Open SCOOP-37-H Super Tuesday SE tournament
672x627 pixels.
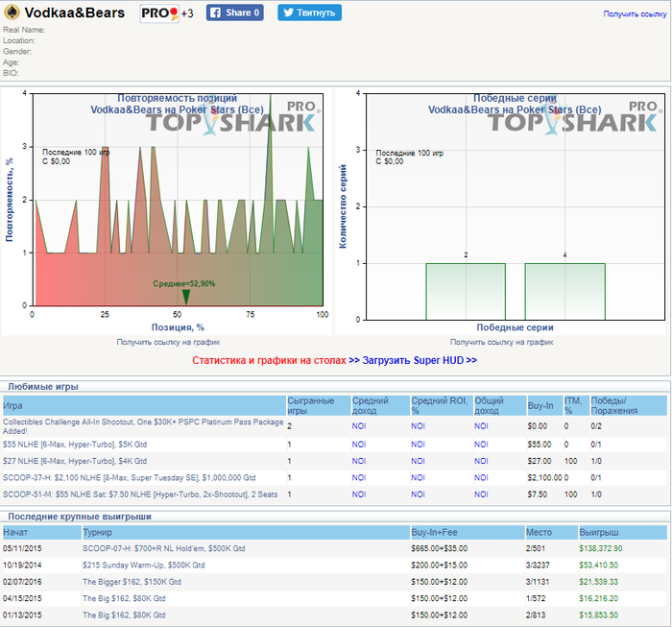tap(129, 478)
